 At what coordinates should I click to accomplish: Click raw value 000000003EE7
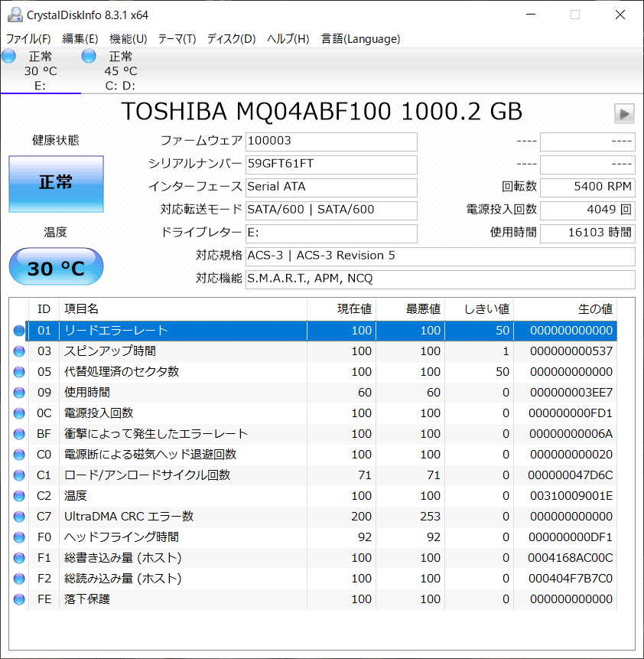tap(571, 393)
